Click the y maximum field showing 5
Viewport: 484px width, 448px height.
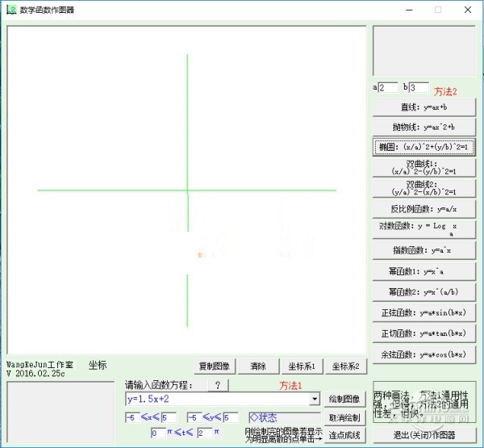pyautogui.click(x=231, y=417)
